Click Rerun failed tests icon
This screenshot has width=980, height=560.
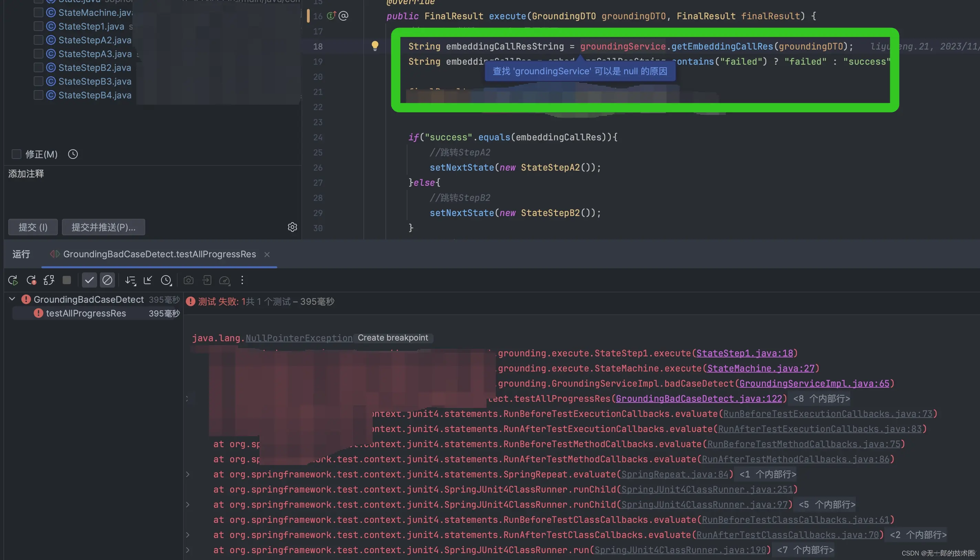pyautogui.click(x=31, y=280)
